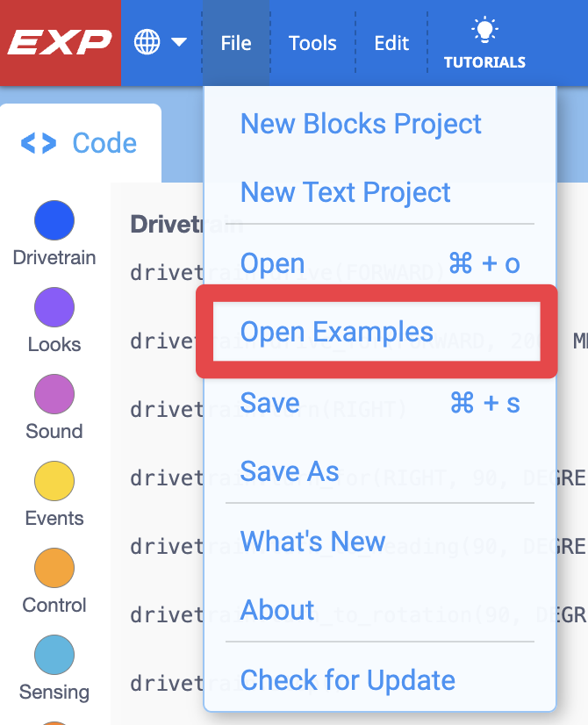The height and width of the screenshot is (725, 588).
Task: Expand the language selection dropdown arrow
Action: click(178, 43)
